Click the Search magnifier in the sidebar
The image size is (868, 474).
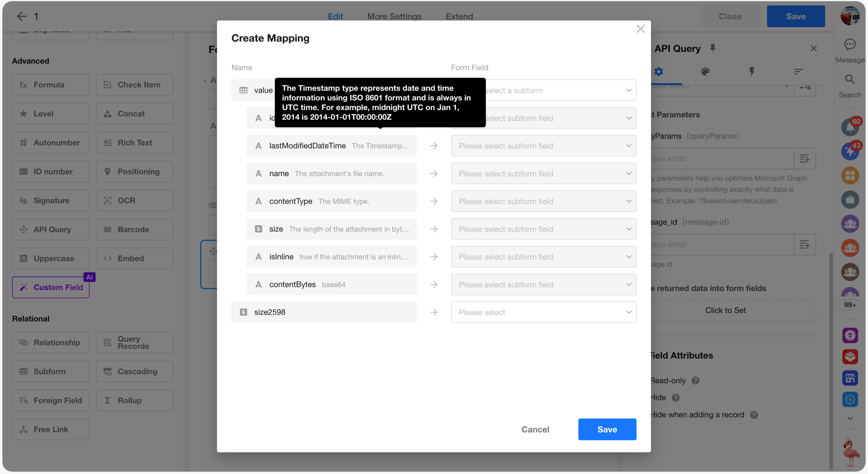tap(850, 80)
